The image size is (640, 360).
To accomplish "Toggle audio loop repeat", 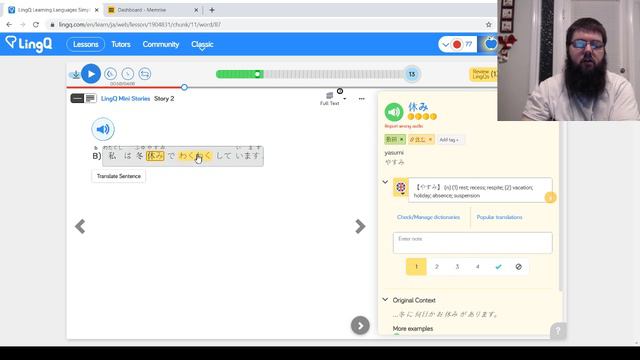I will pos(145,74).
